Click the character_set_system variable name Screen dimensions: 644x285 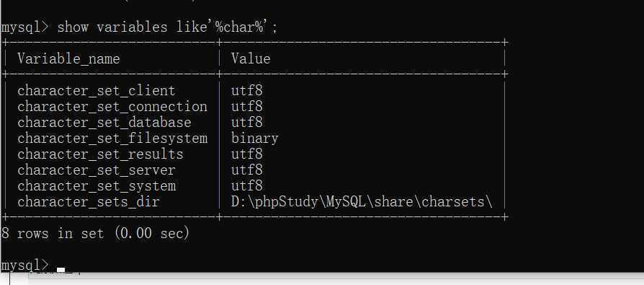(x=96, y=186)
